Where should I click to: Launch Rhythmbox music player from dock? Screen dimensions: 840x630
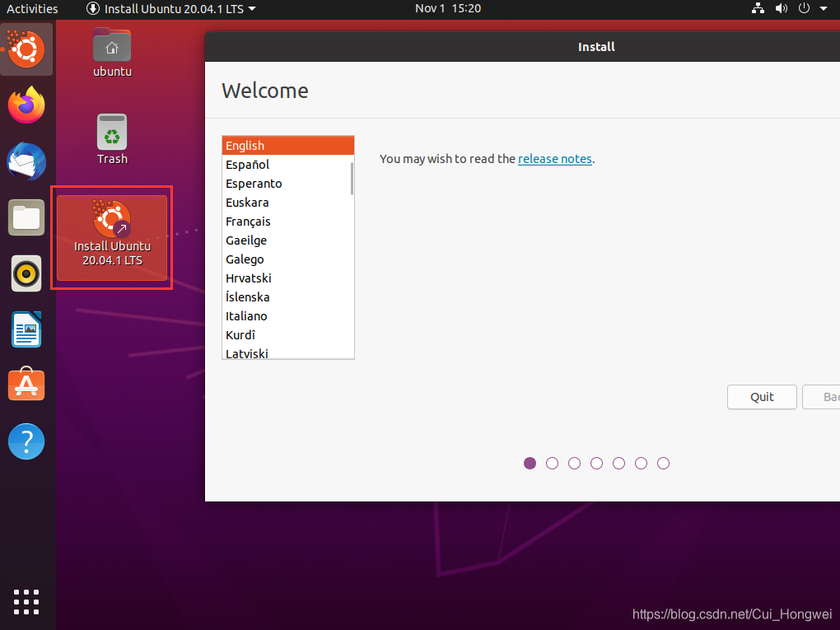click(26, 273)
